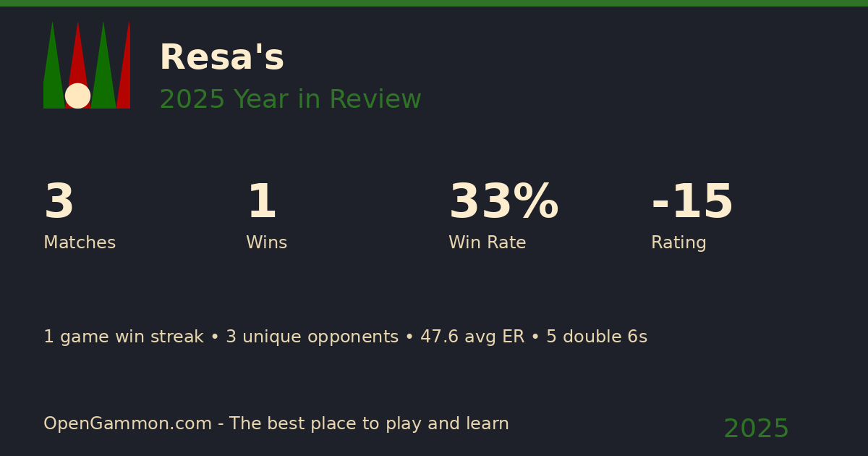The image size is (868, 456).
Task: Click the large 1 above Wins
Action: coord(261,202)
